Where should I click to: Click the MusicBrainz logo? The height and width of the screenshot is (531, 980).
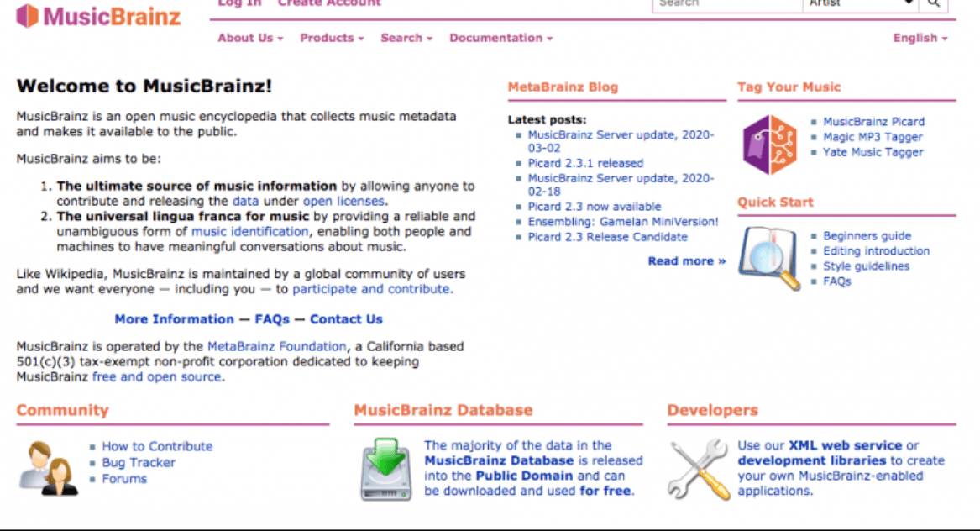click(x=98, y=16)
